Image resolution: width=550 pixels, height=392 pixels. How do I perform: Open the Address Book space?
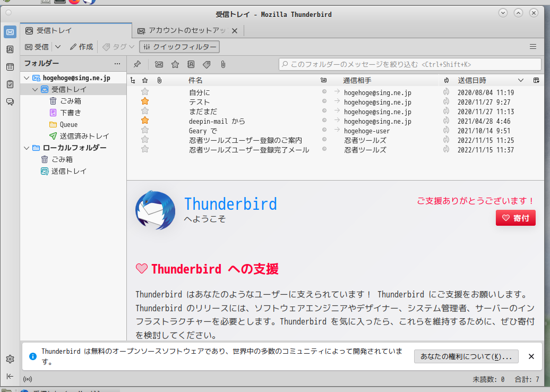(10, 49)
